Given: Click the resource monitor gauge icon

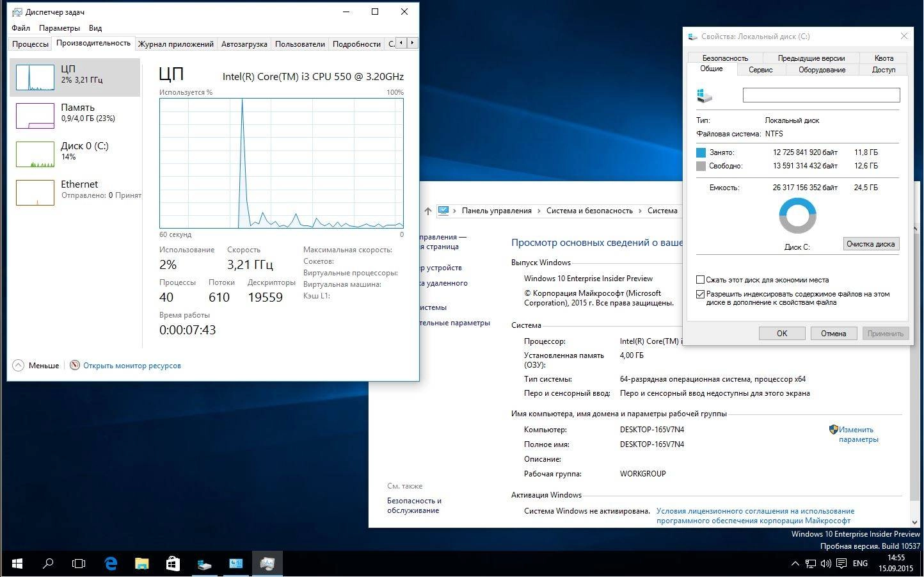Looking at the screenshot, I should [x=75, y=365].
